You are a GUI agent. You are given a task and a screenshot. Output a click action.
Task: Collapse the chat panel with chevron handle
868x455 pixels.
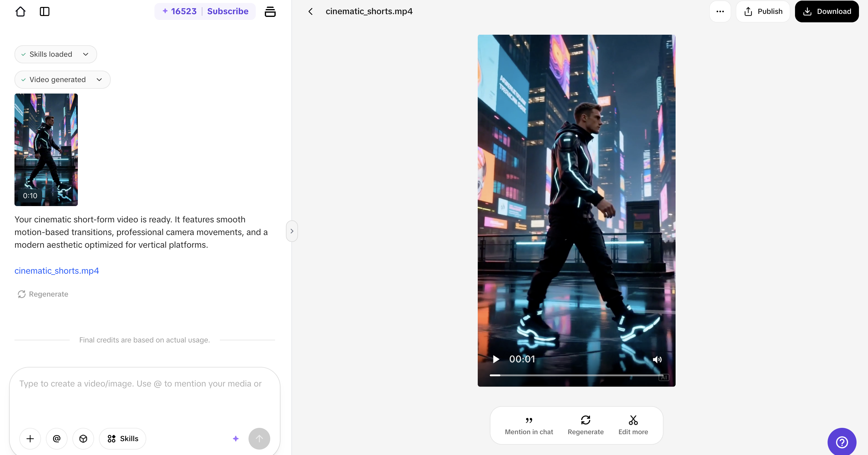point(292,231)
